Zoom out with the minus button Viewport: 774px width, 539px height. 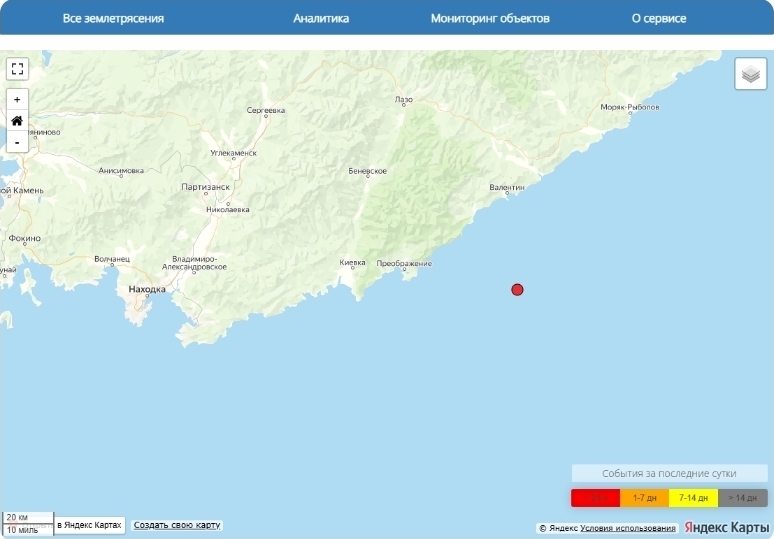pos(17,142)
